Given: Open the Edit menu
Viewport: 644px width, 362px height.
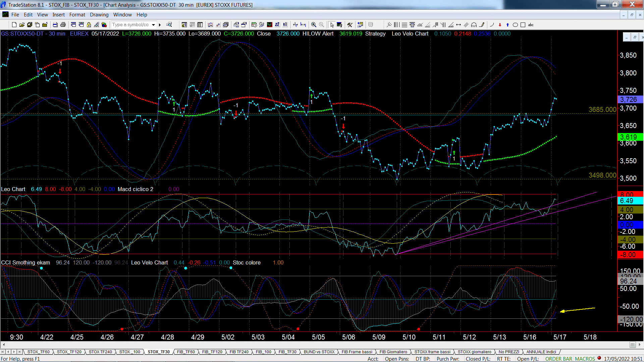Looking at the screenshot, I should coord(28,15).
